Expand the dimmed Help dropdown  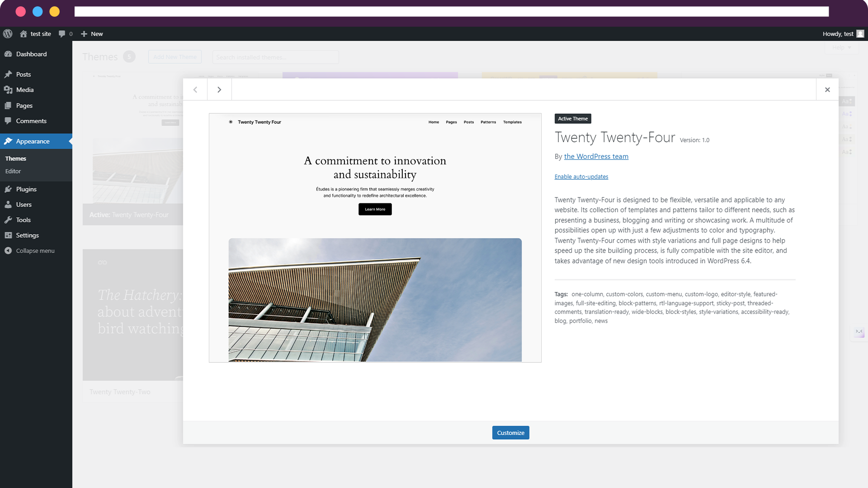(x=842, y=47)
